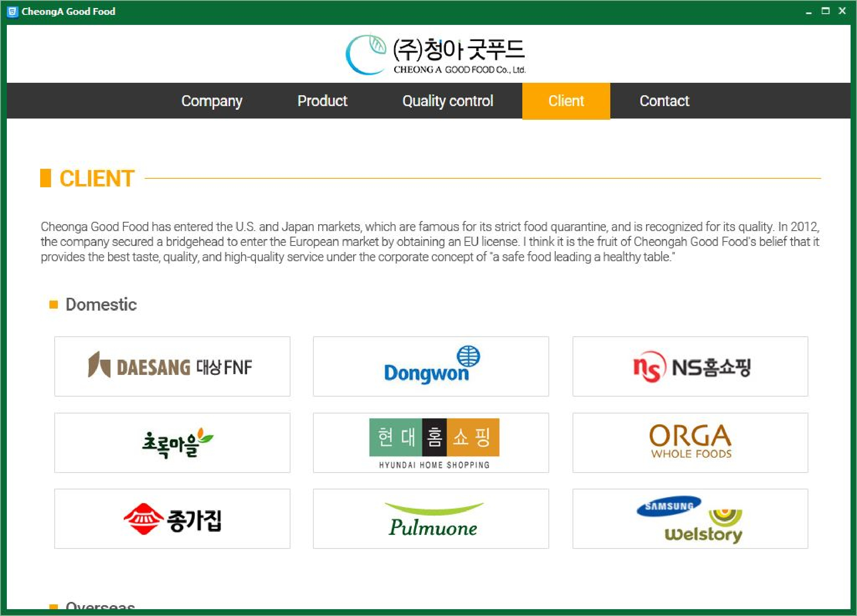Open the Product menu item

click(322, 101)
